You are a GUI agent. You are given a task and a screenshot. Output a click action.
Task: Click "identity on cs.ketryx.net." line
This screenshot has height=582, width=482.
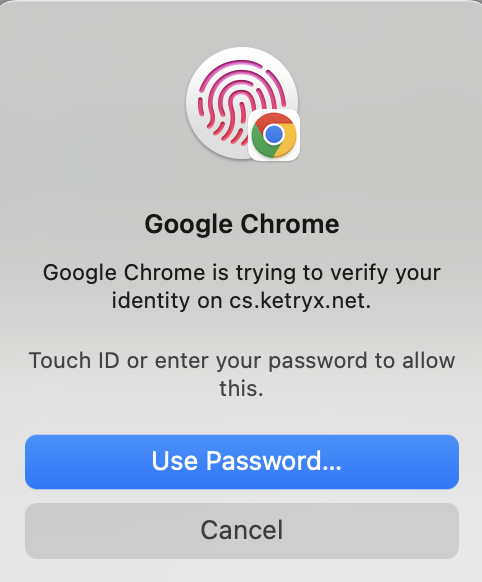pos(241,301)
